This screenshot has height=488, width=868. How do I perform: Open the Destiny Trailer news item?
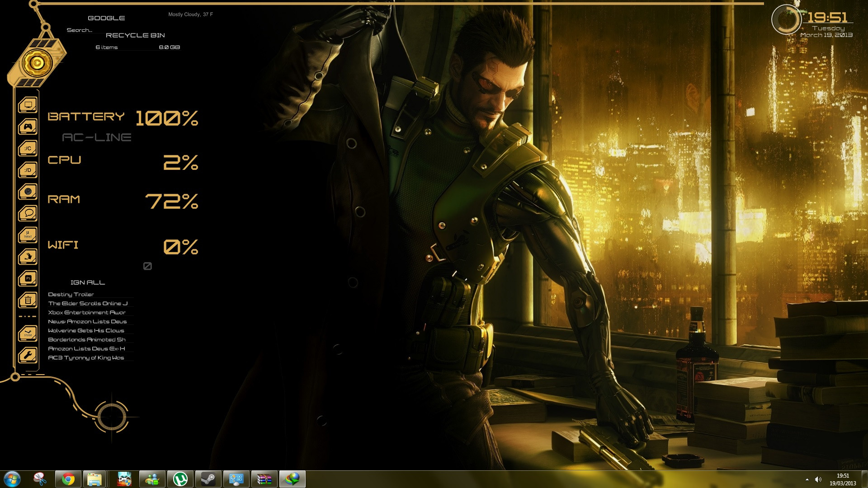[71, 295]
